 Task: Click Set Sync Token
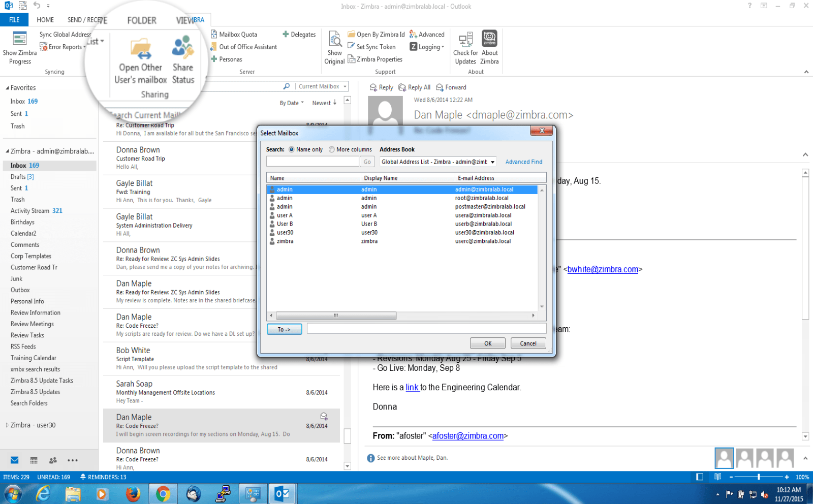click(x=371, y=47)
